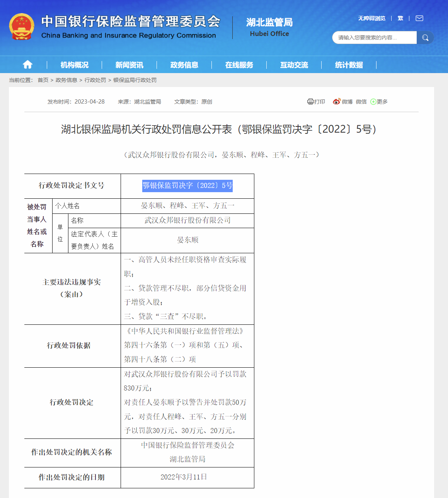Click label 法定代表人 in table
The height and width of the screenshot is (498, 448).
pos(94,240)
